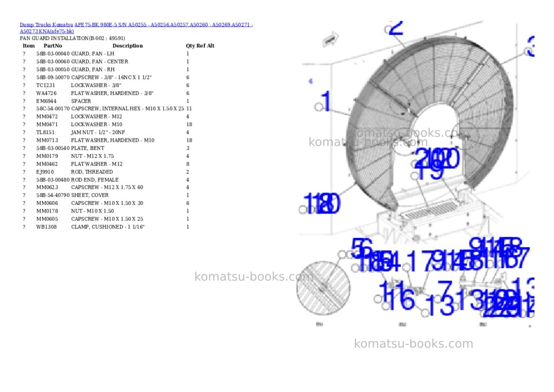The height and width of the screenshot is (392, 554).
Task: Select part number MM0605
Action: click(x=47, y=219)
